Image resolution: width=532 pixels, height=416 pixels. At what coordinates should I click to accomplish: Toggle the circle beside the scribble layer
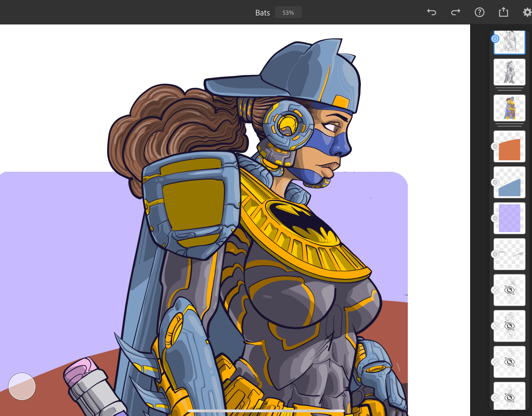pyautogui.click(x=495, y=254)
